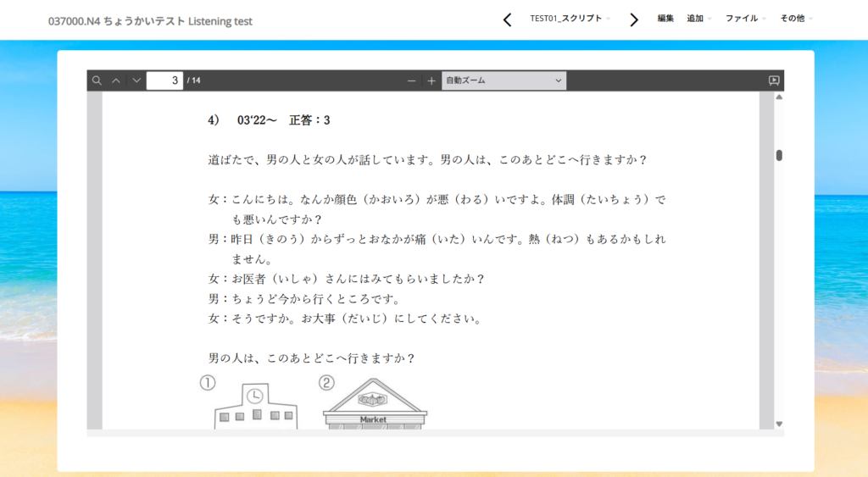Open the その他 menu
Screen dimensions: 868x477
pyautogui.click(x=796, y=19)
